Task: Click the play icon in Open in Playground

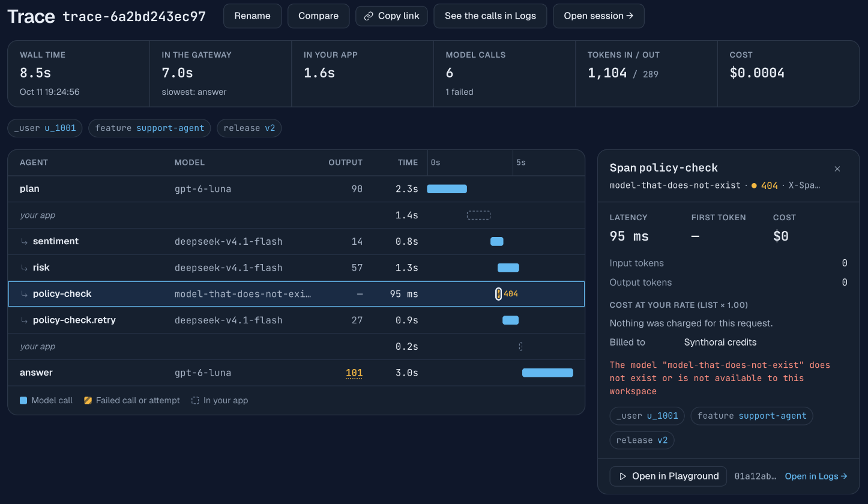Action: (622, 476)
